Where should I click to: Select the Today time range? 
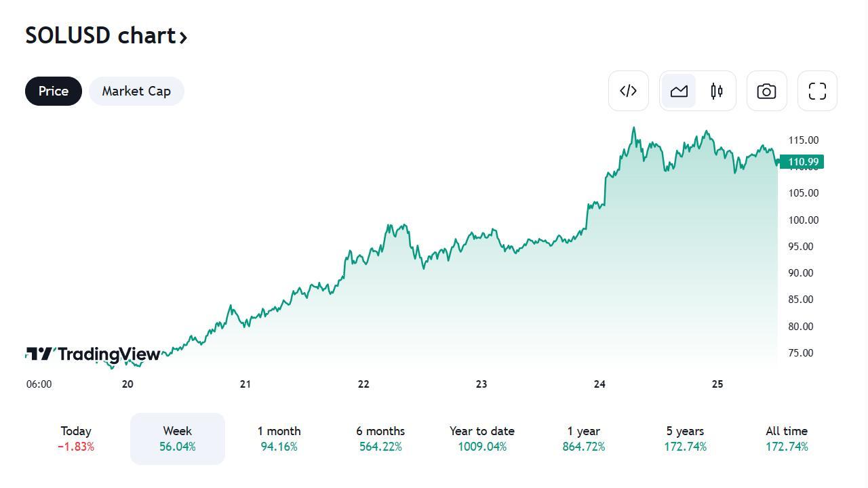(x=76, y=439)
